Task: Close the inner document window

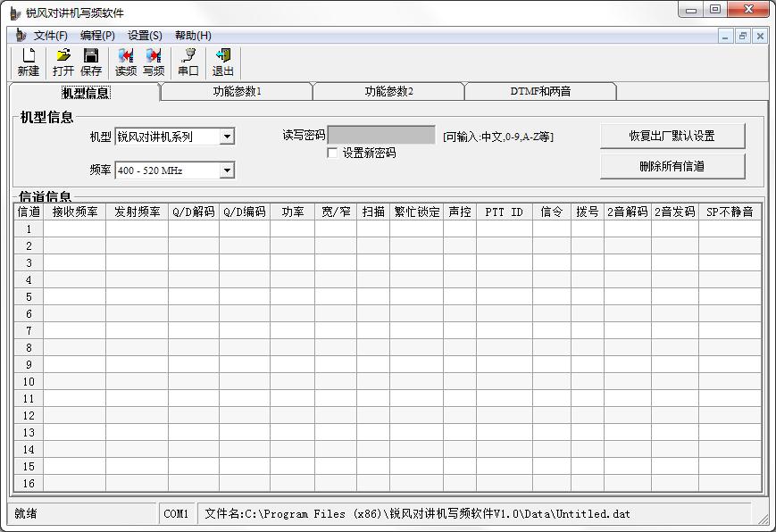Action: point(760,36)
